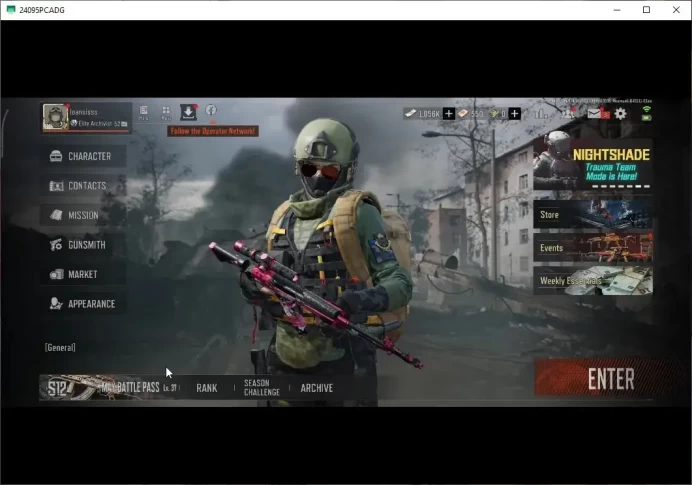Switch to the Rank tab
Image resolution: width=692 pixels, height=485 pixels.
tap(207, 388)
